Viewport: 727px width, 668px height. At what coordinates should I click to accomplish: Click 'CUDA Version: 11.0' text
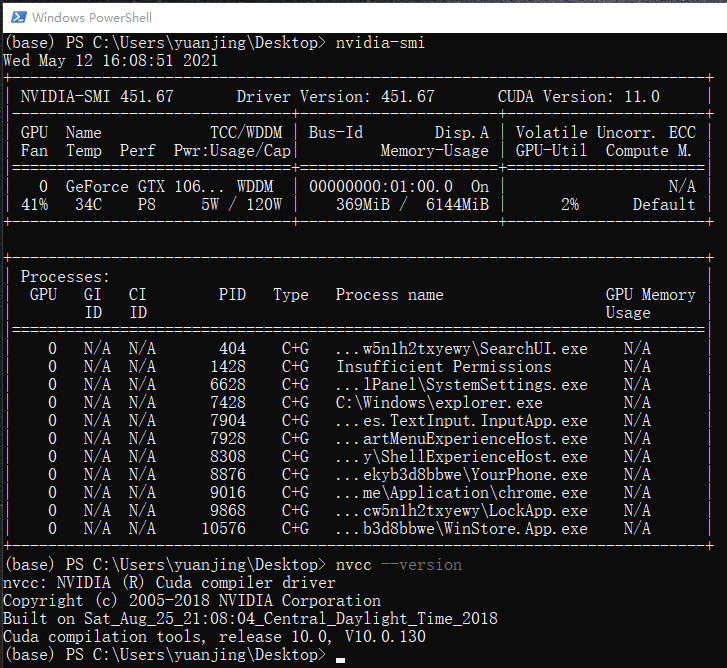579,96
